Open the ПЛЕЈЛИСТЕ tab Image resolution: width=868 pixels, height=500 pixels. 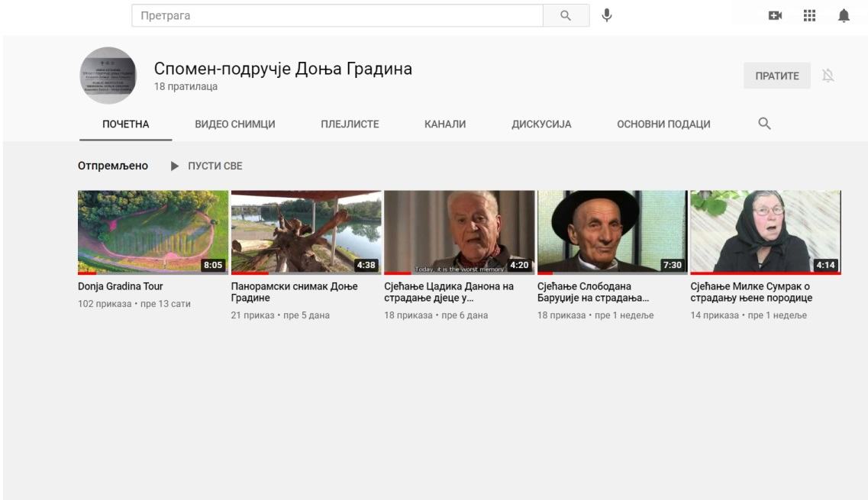tap(350, 124)
